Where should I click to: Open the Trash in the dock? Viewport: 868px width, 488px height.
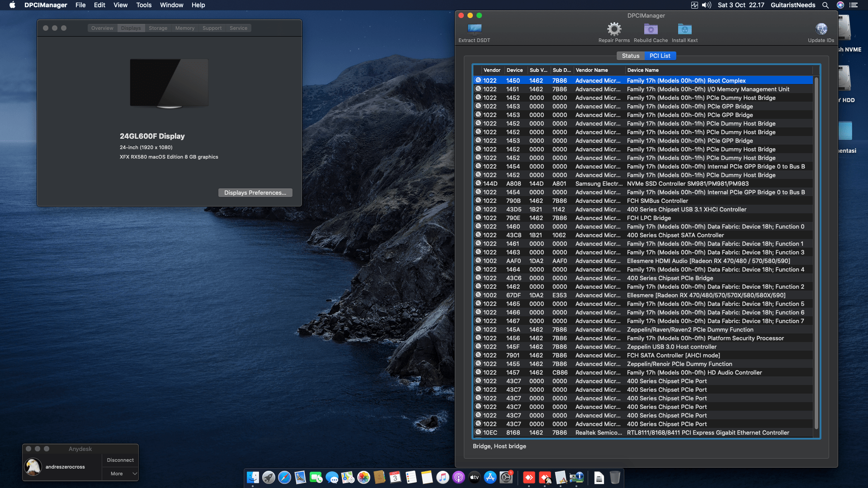pyautogui.click(x=615, y=477)
